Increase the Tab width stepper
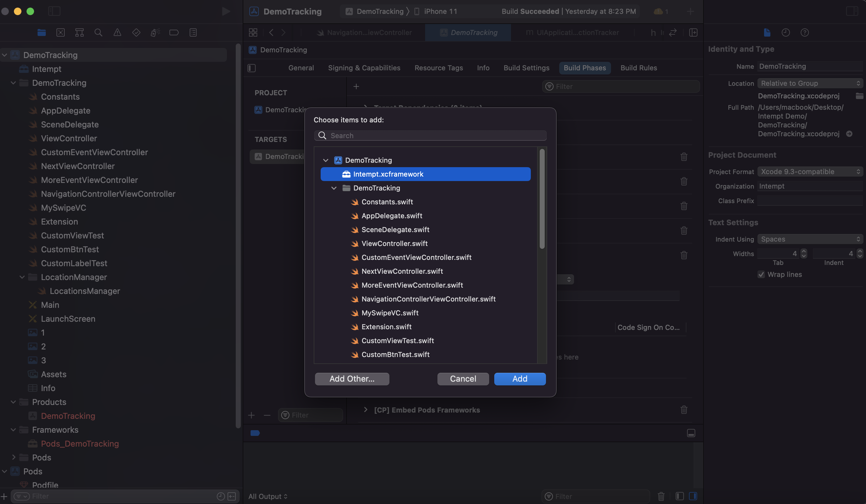866x504 pixels. point(804,251)
